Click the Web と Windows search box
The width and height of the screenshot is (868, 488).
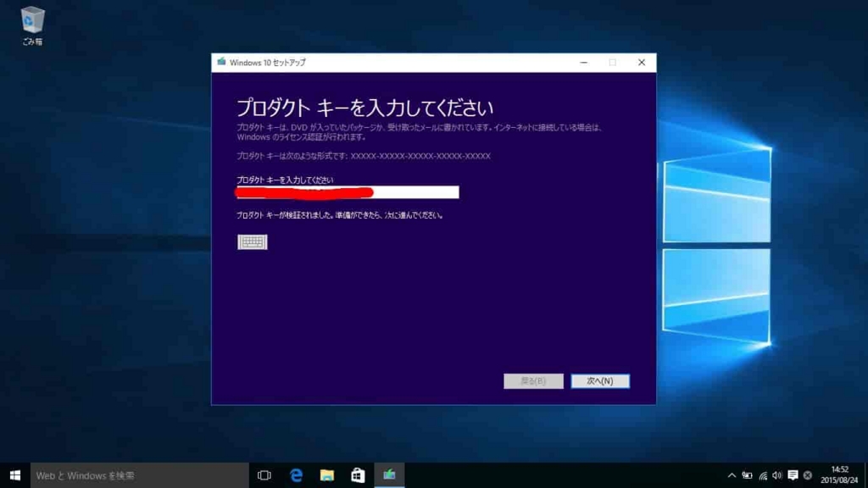[140, 475]
